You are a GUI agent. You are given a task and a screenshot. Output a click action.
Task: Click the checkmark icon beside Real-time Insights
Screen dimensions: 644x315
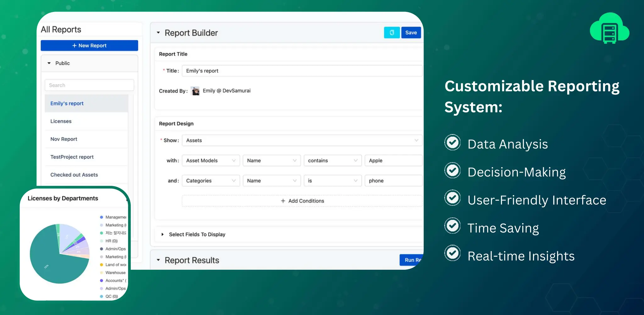click(452, 253)
